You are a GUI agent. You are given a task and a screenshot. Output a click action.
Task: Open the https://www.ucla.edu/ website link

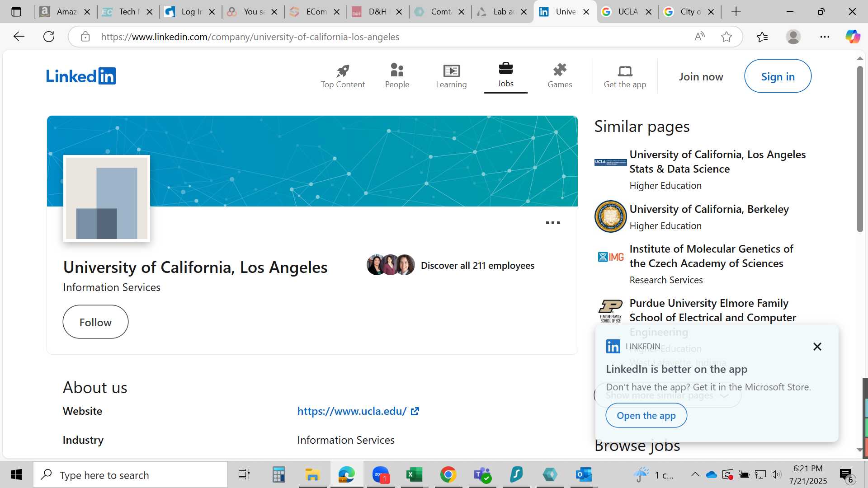point(352,411)
